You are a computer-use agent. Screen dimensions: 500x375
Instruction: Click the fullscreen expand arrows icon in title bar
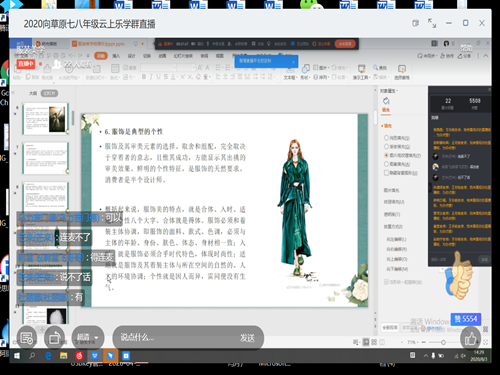click(432, 23)
